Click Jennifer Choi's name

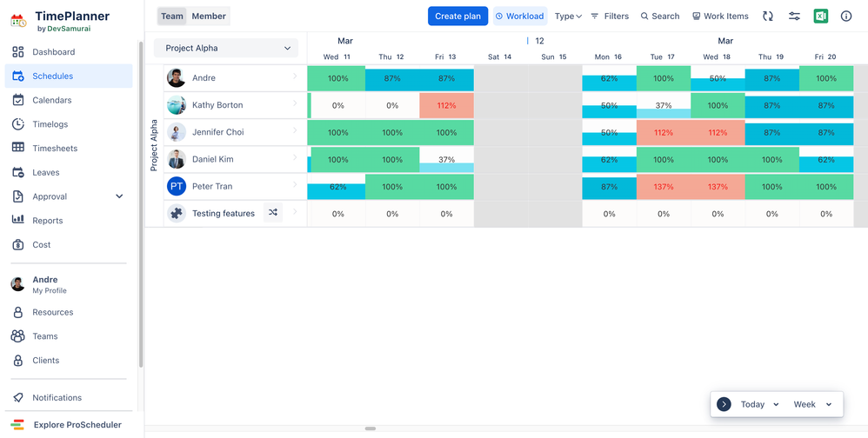[x=218, y=132]
